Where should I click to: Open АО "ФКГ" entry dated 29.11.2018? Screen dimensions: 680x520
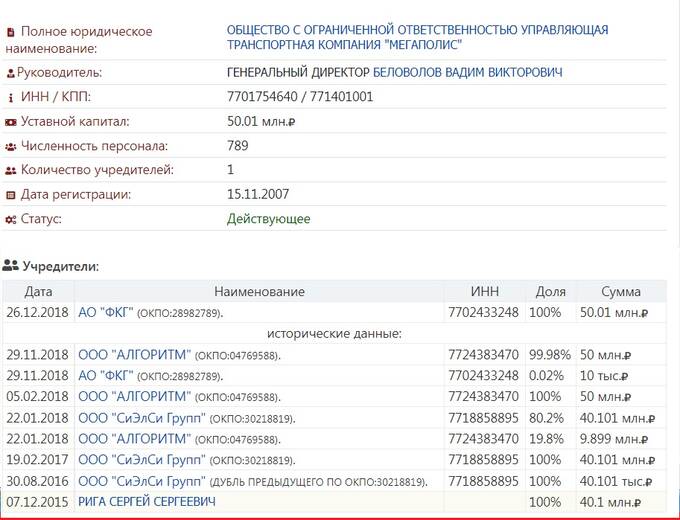click(x=105, y=375)
